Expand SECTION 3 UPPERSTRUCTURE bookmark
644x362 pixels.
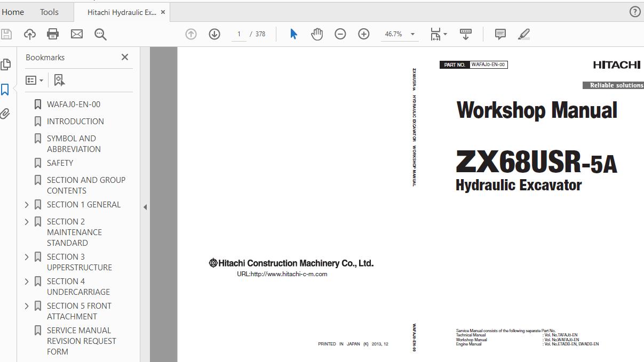(x=27, y=256)
